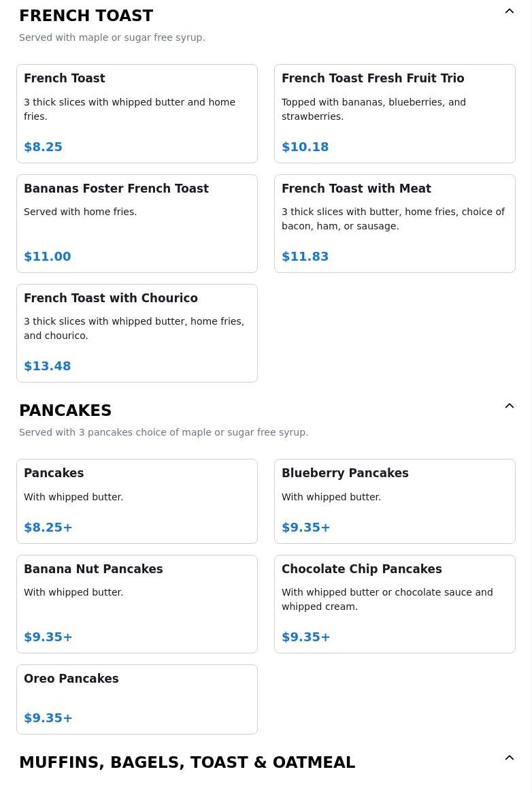Image resolution: width=532 pixels, height=793 pixels.
Task: Collapse Muffins, Bagels, Toast & Oatmeal section
Action: tap(509, 758)
